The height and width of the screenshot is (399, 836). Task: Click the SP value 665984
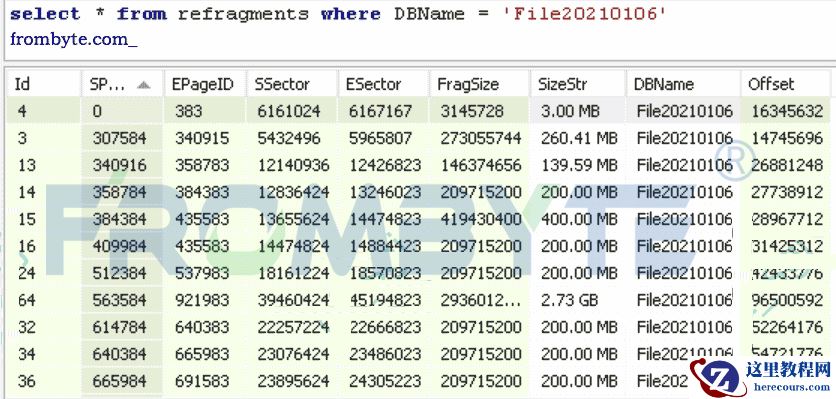(x=119, y=381)
